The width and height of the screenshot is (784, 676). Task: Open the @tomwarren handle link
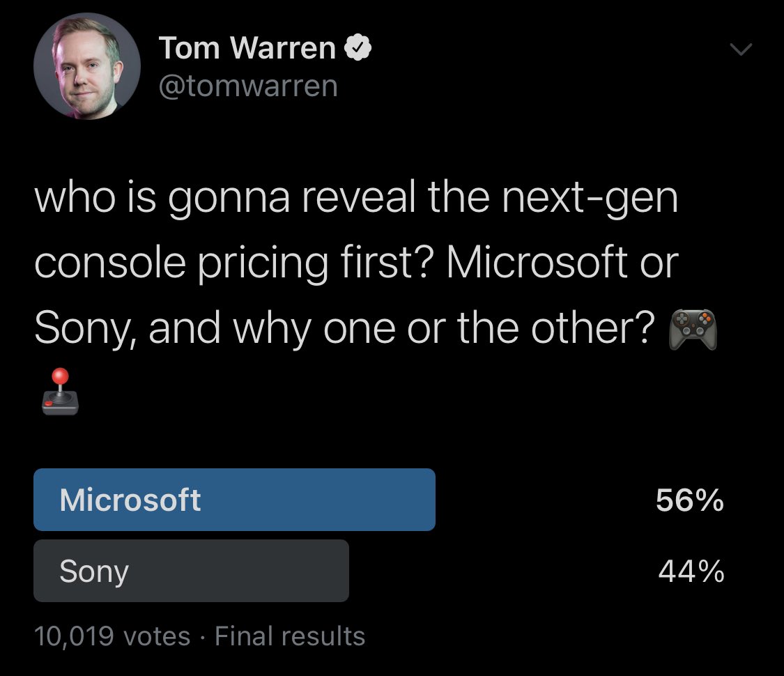click(248, 86)
